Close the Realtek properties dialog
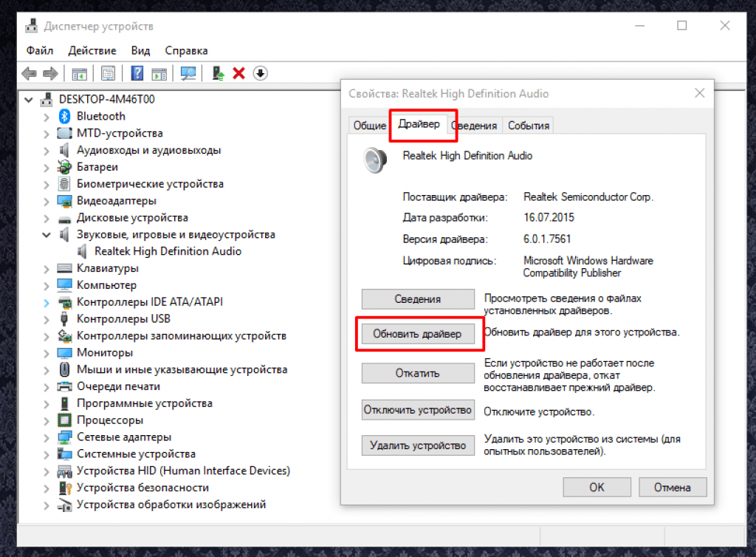 [x=700, y=93]
